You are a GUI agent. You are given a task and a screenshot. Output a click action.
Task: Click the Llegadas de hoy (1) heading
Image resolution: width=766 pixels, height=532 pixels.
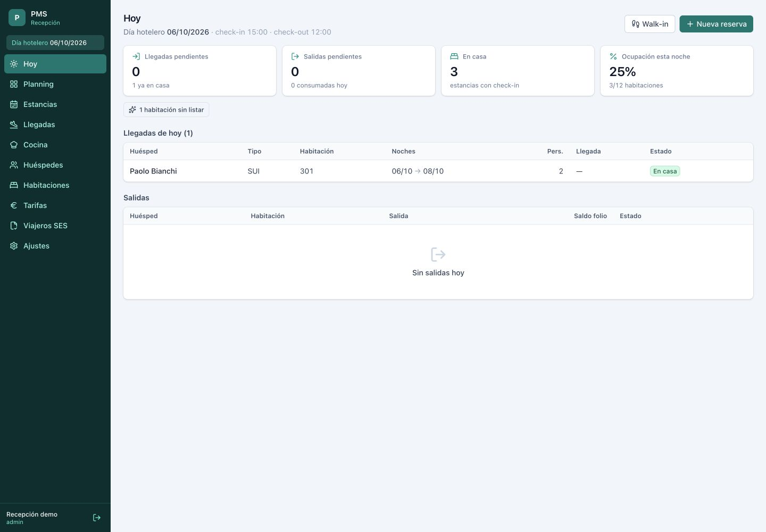point(158,133)
